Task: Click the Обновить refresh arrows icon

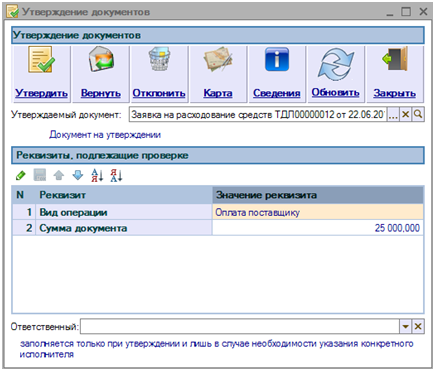Action: tap(335, 63)
